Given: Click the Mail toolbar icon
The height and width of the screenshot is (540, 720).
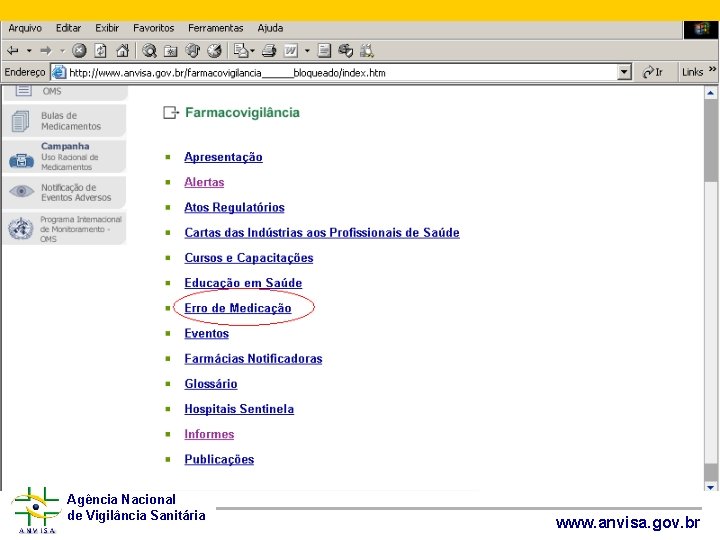Looking at the screenshot, I should tap(241, 51).
